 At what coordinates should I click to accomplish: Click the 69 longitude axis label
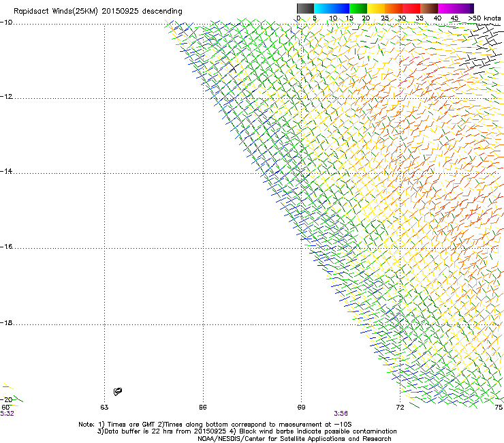pos(301,408)
